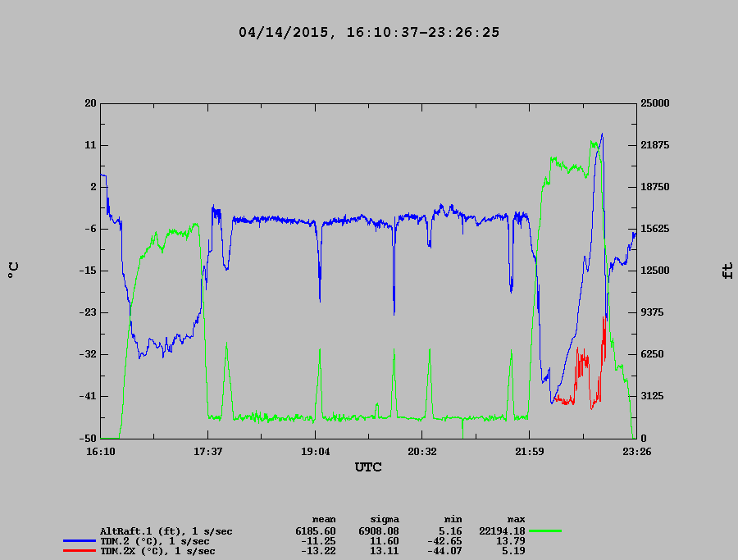
Task: Click TDM.2 sigma value 11.60
Action: [x=385, y=541]
